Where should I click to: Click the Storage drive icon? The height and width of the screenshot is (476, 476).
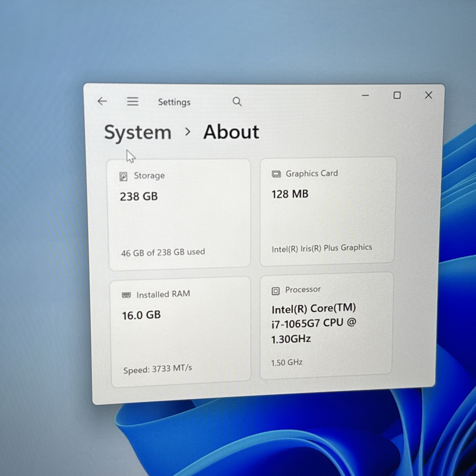(x=123, y=176)
